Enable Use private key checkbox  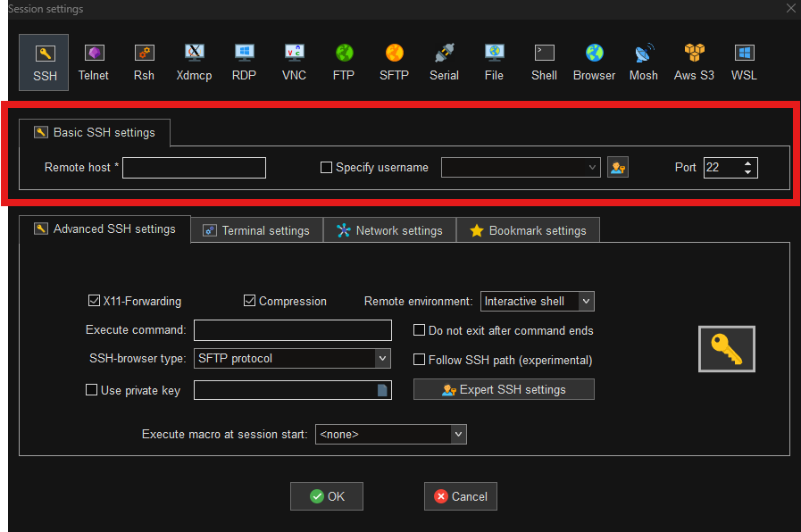point(91,390)
